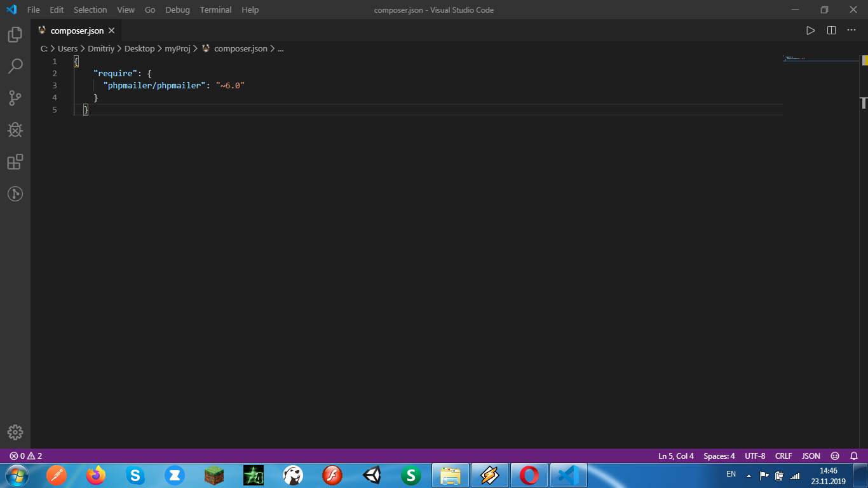The height and width of the screenshot is (488, 868).
Task: Open the Edit menu
Action: 57,10
